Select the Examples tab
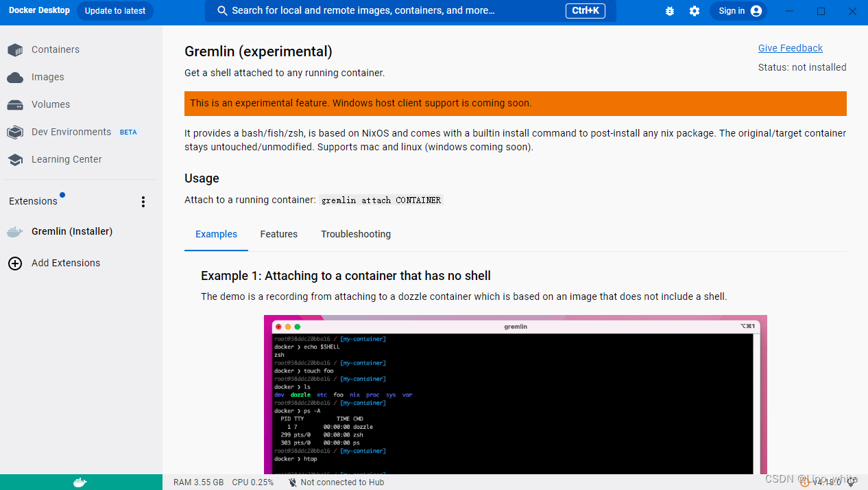This screenshot has width=868, height=490. 216,234
